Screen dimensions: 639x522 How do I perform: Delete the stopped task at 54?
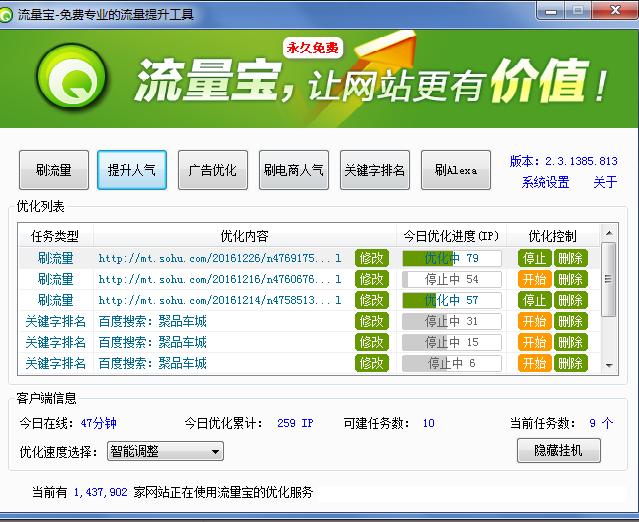(571, 279)
